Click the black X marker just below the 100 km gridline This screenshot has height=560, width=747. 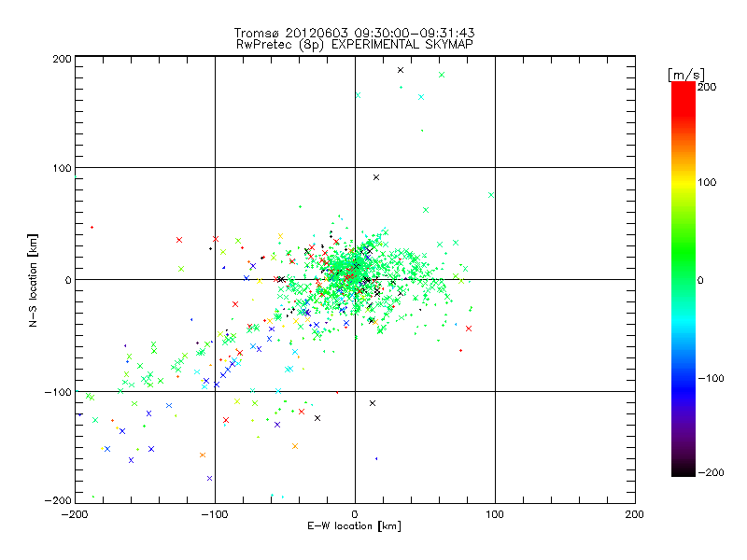coord(376,177)
